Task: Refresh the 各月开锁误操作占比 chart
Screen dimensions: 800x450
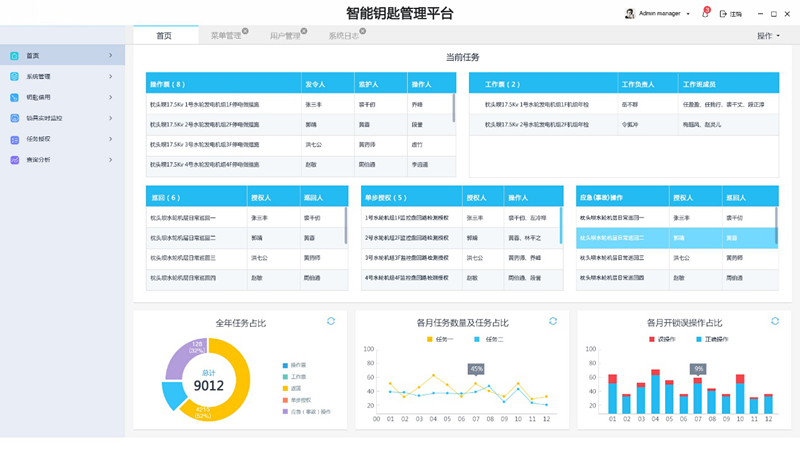Action: [774, 321]
